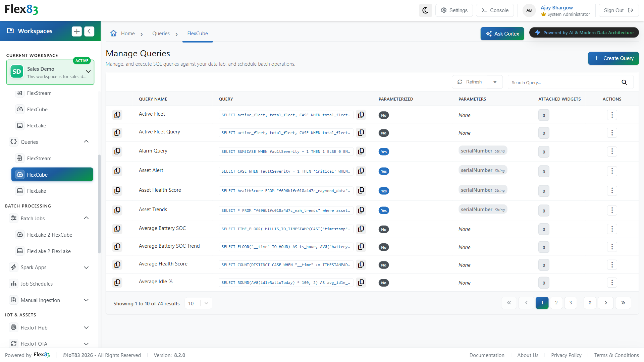This screenshot has width=644, height=362.
Task: Click the Create Query button
Action: point(613,58)
